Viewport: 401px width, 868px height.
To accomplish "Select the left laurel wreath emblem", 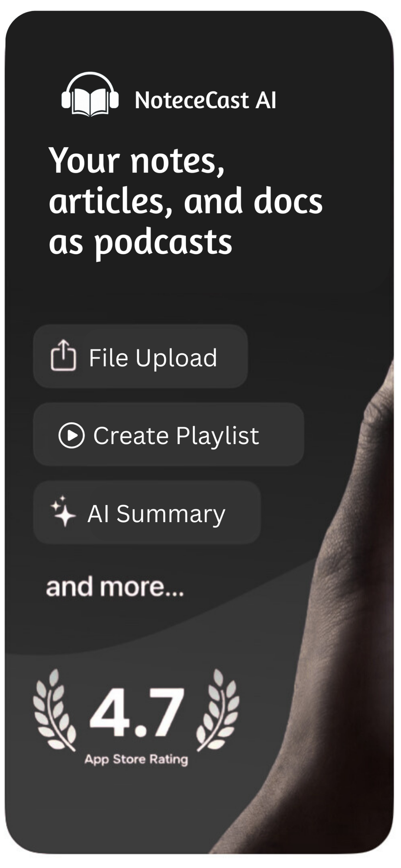I will (55, 710).
